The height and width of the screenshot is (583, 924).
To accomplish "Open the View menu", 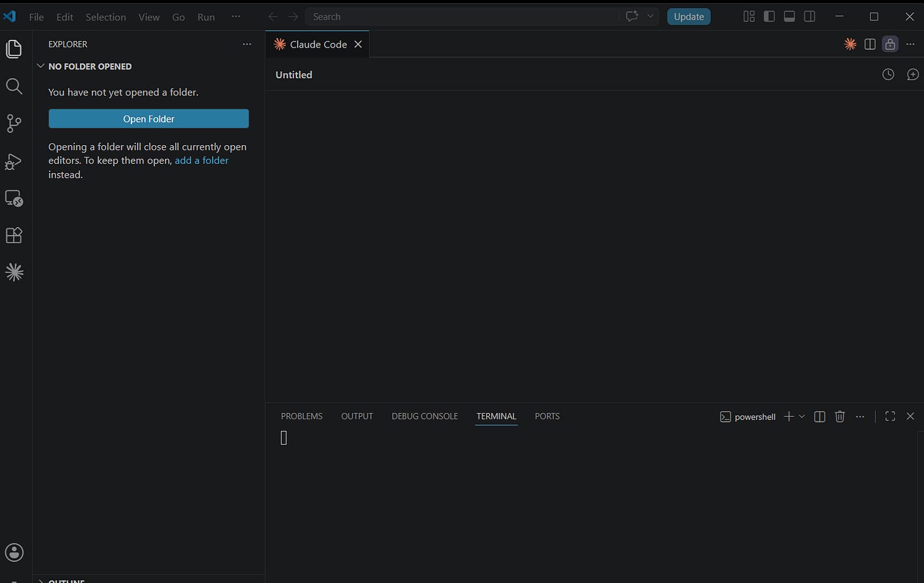I will coord(149,17).
